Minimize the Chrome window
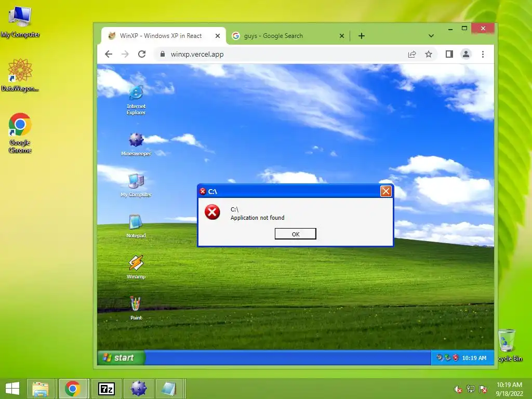This screenshot has height=399, width=532. [450, 29]
